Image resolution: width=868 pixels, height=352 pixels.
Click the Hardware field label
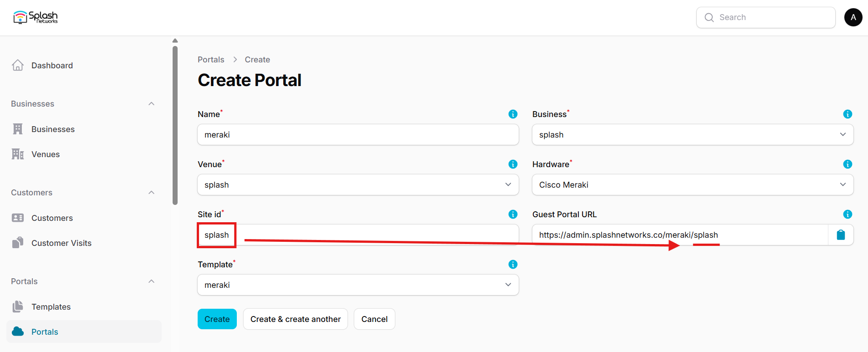click(551, 164)
